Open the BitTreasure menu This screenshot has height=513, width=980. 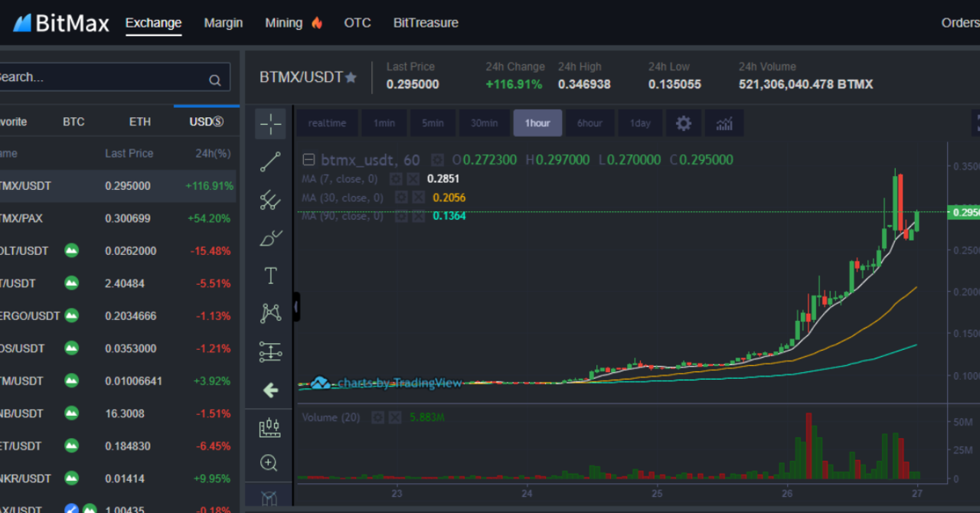click(x=426, y=23)
